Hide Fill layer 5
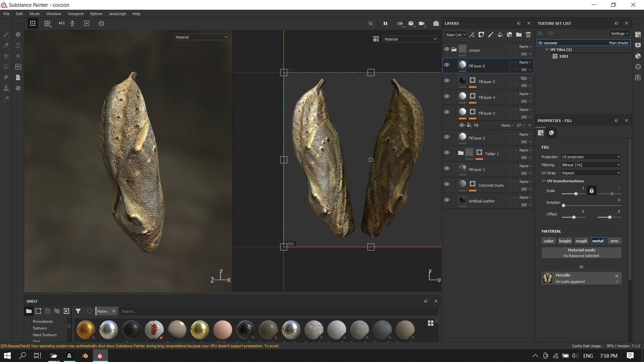 [x=447, y=81]
